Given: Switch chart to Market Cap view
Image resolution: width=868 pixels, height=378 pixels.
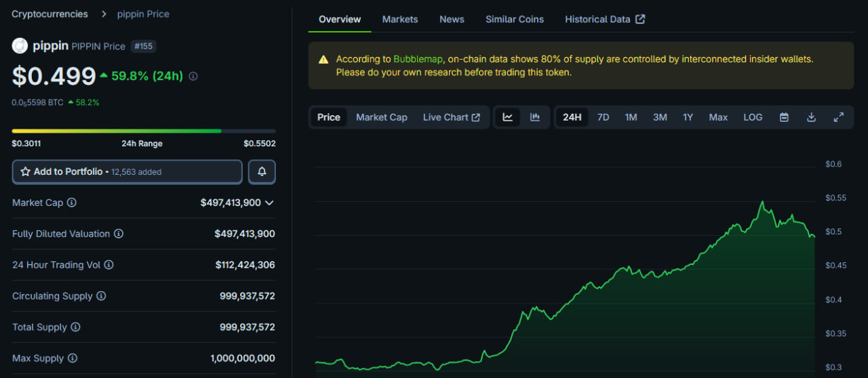Looking at the screenshot, I should [x=381, y=117].
